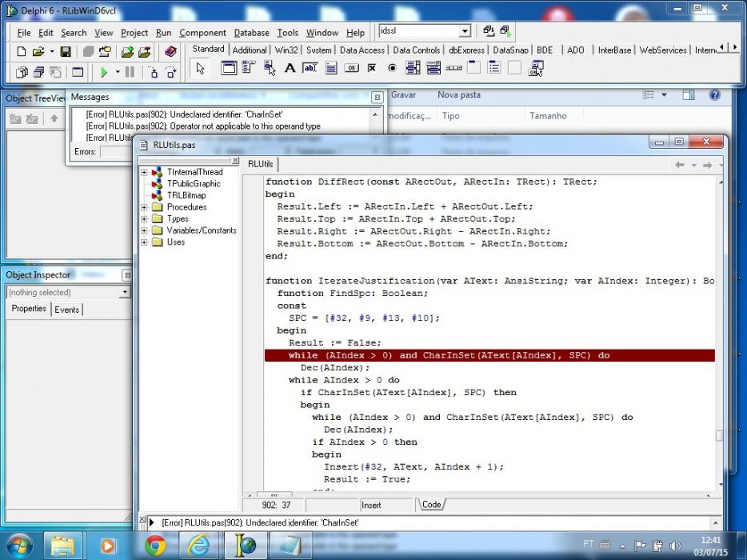Open Internet Explorer from the taskbar
The image size is (747, 560).
(199, 546)
